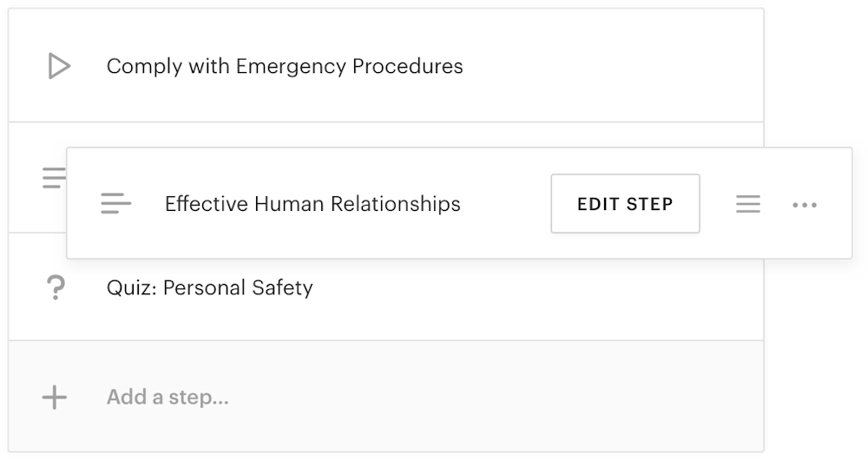Click the drag handle icon beside EDIT STEP
Image resolution: width=868 pixels, height=461 pixels.
747,204
